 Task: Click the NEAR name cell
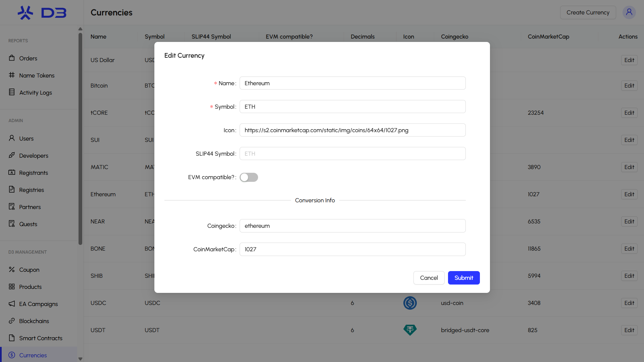click(98, 221)
